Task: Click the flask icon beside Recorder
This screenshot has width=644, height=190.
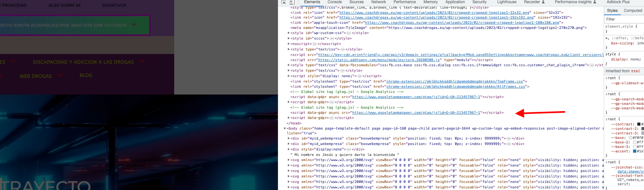Action: pos(543,2)
